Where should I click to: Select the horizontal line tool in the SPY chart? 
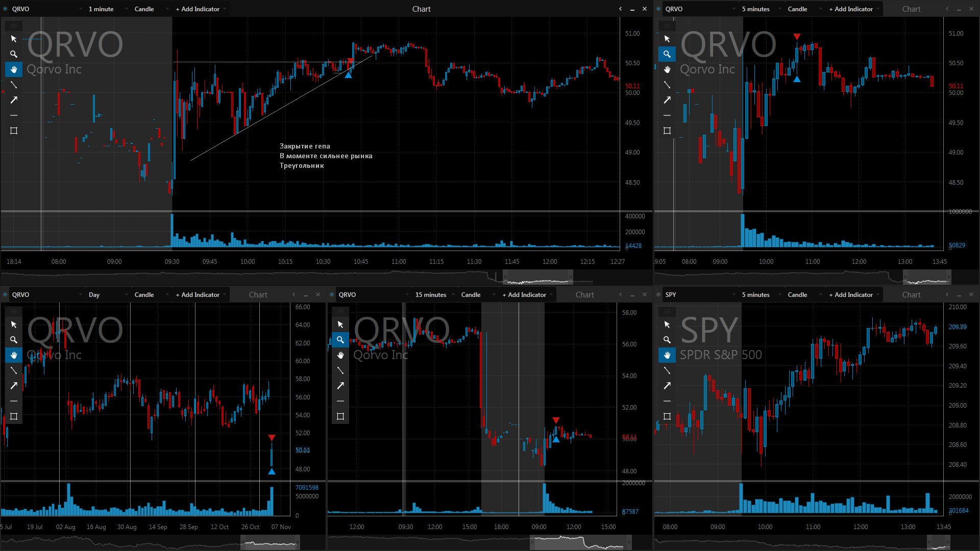coord(667,401)
